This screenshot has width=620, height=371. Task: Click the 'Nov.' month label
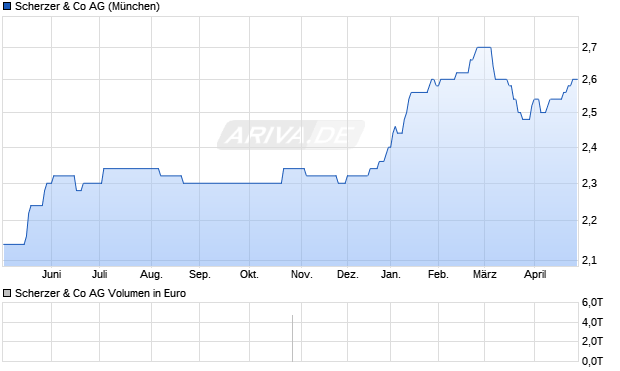point(302,274)
